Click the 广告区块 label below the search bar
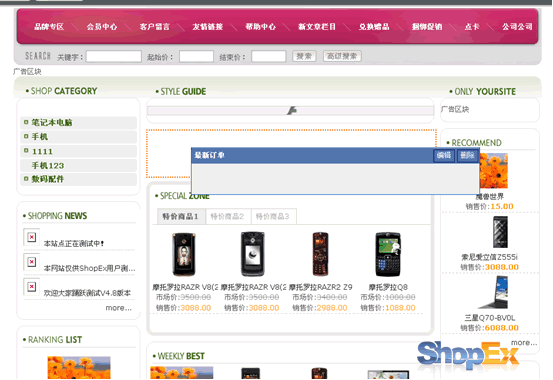The width and height of the screenshot is (553, 380). (27, 72)
